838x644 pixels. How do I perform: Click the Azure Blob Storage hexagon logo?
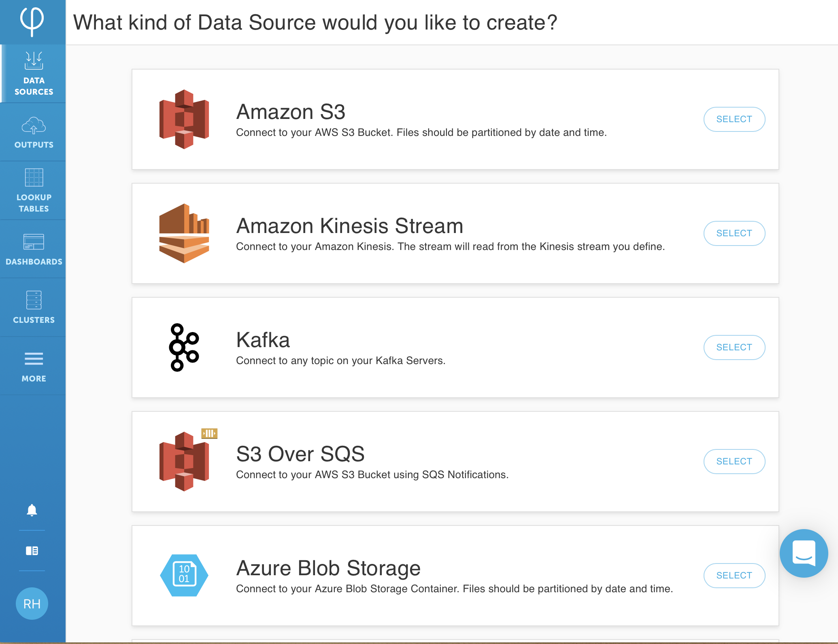tap(184, 575)
